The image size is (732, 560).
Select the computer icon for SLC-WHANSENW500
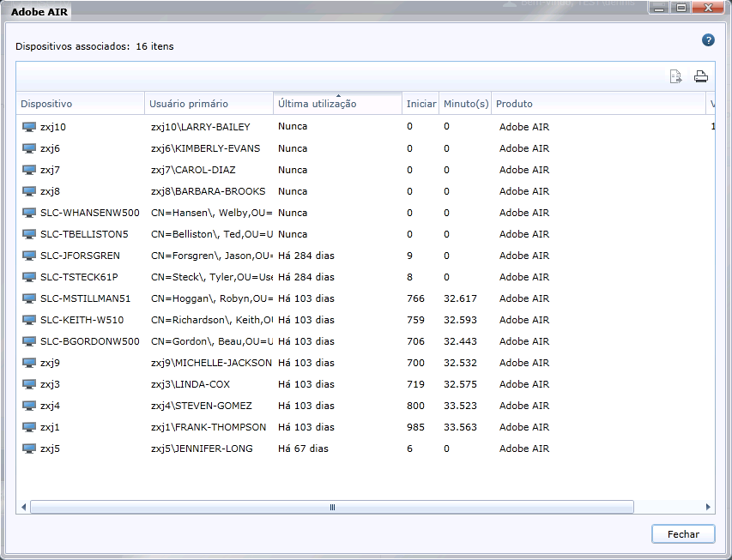point(29,213)
